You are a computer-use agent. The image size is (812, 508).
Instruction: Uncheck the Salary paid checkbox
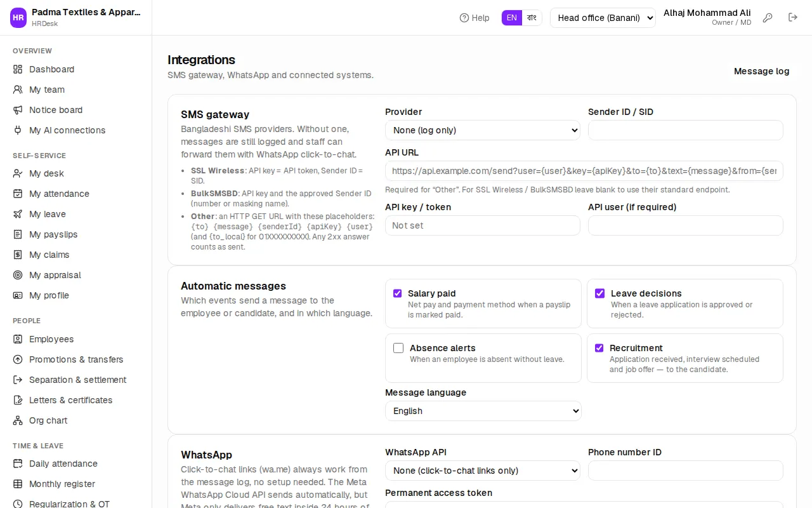tap(398, 293)
